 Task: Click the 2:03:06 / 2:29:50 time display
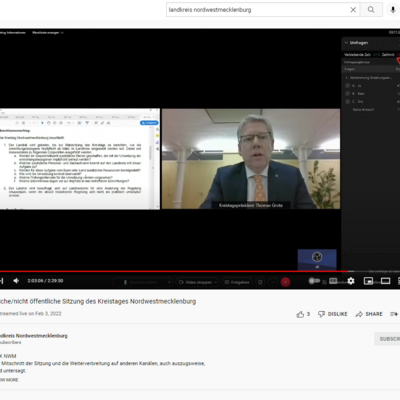(45, 281)
